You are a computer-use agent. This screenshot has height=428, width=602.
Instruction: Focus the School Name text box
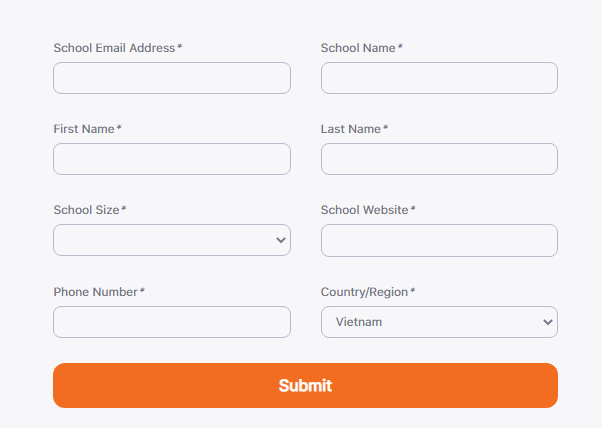click(x=439, y=78)
